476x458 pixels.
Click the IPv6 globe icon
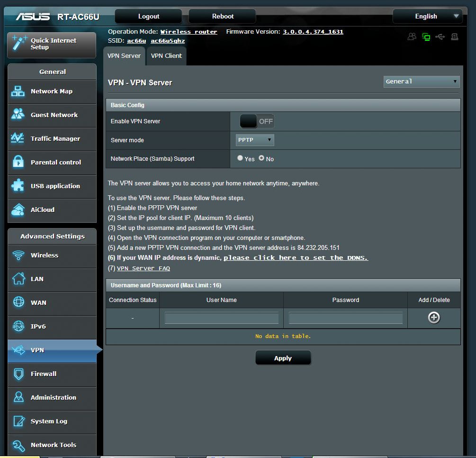click(x=18, y=326)
